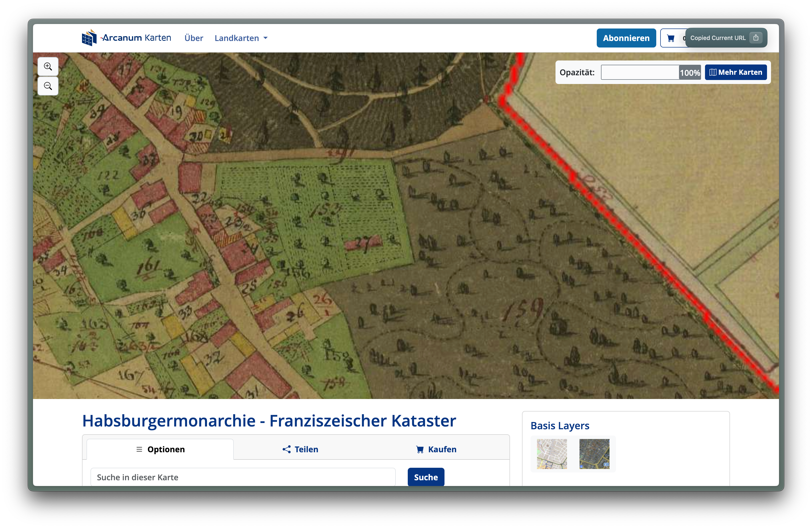
Task: Click the Suche button
Action: point(426,477)
